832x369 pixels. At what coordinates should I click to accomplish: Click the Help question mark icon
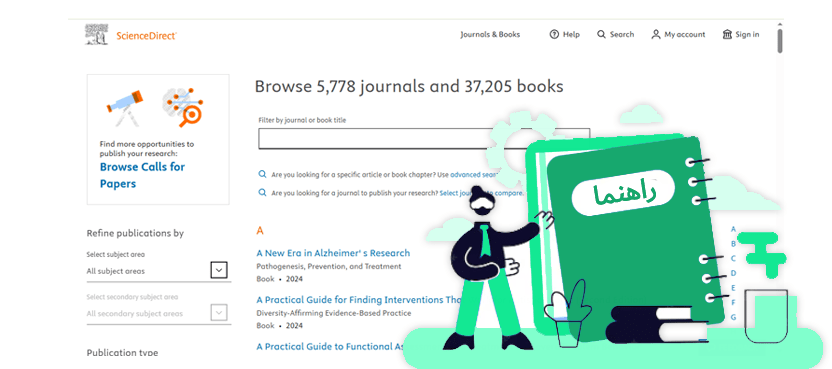pos(554,35)
